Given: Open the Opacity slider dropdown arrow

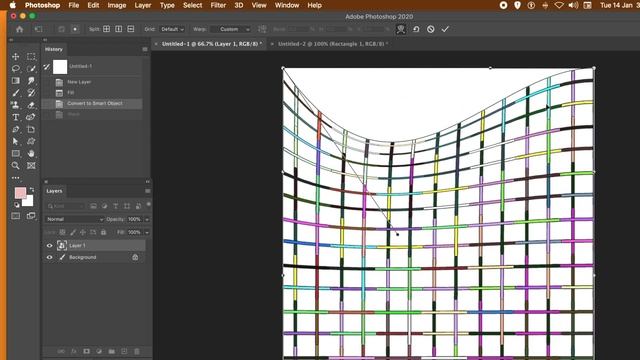Looking at the screenshot, I should click(147, 220).
